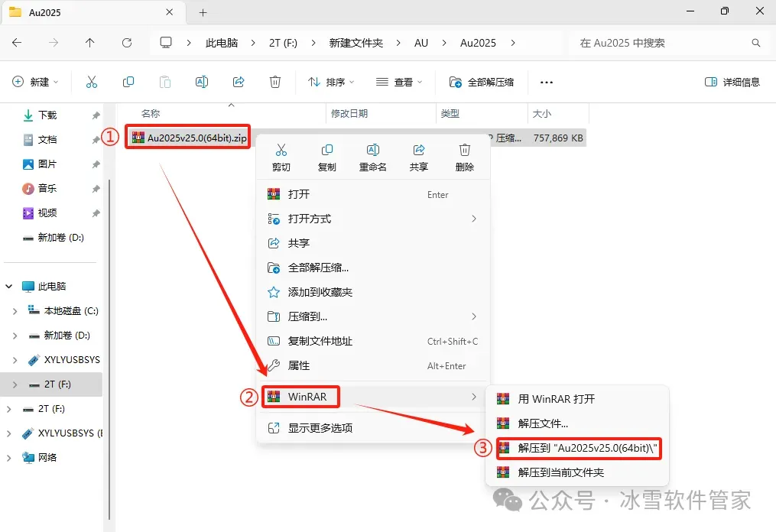Click 属性 in the context menu
The width and height of the screenshot is (776, 532).
point(372,365)
